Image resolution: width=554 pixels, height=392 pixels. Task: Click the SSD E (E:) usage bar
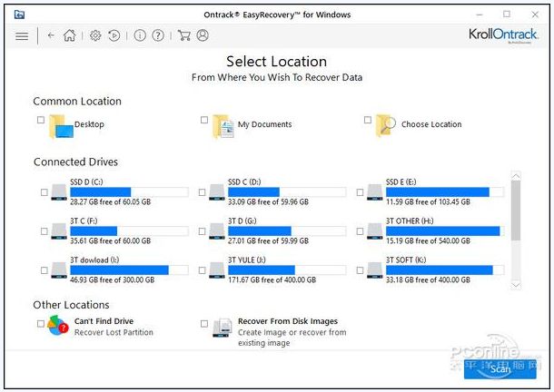pyautogui.click(x=445, y=192)
